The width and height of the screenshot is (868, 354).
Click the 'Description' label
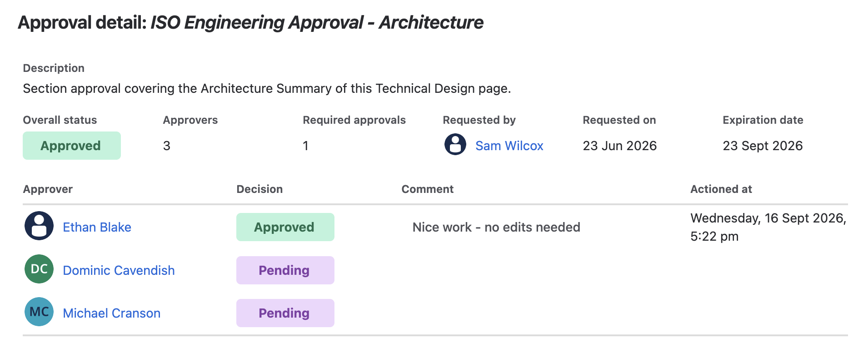[54, 68]
